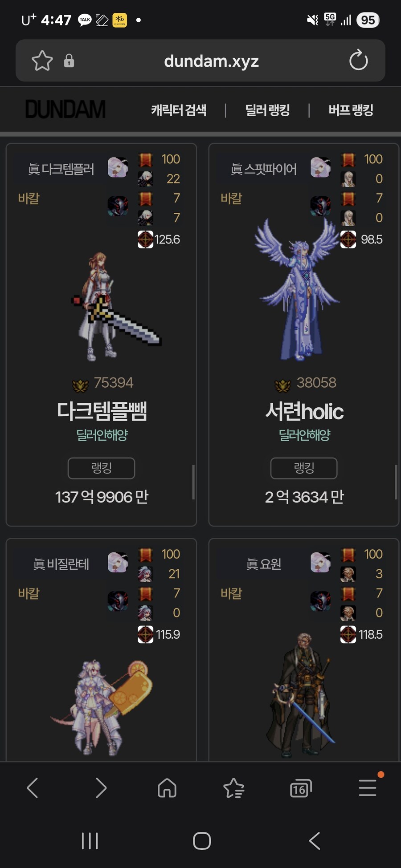Open the 16 tabs switcher
The image size is (401, 868).
pos(301,788)
